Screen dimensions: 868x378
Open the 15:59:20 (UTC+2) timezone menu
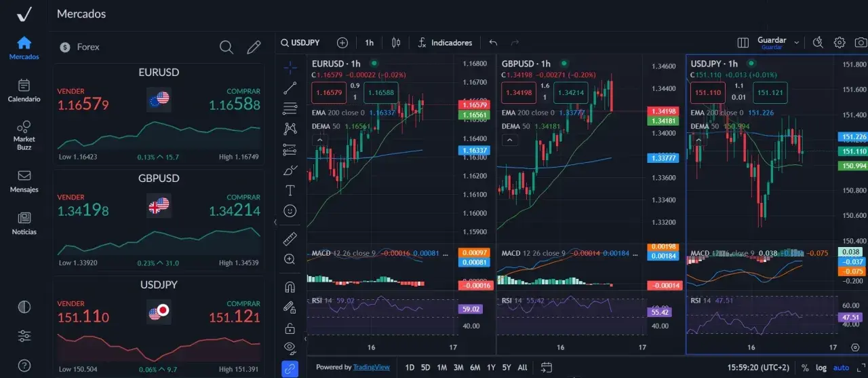click(757, 367)
